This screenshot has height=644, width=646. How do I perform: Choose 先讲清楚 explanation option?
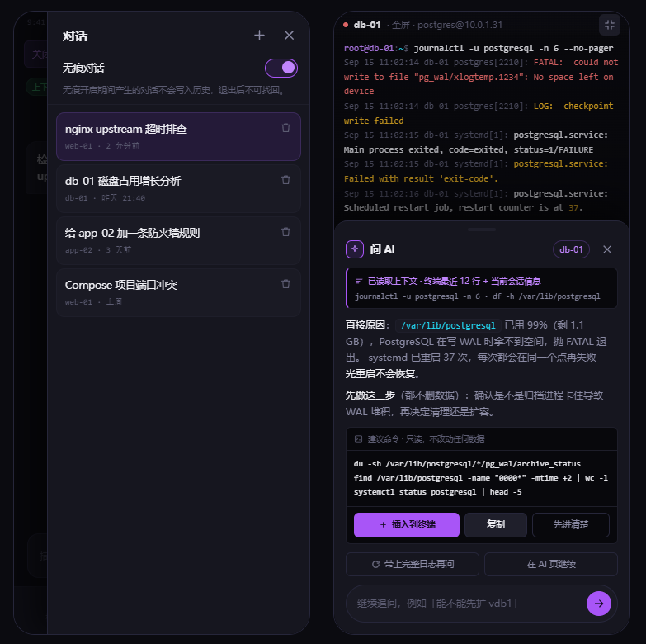coord(571,525)
